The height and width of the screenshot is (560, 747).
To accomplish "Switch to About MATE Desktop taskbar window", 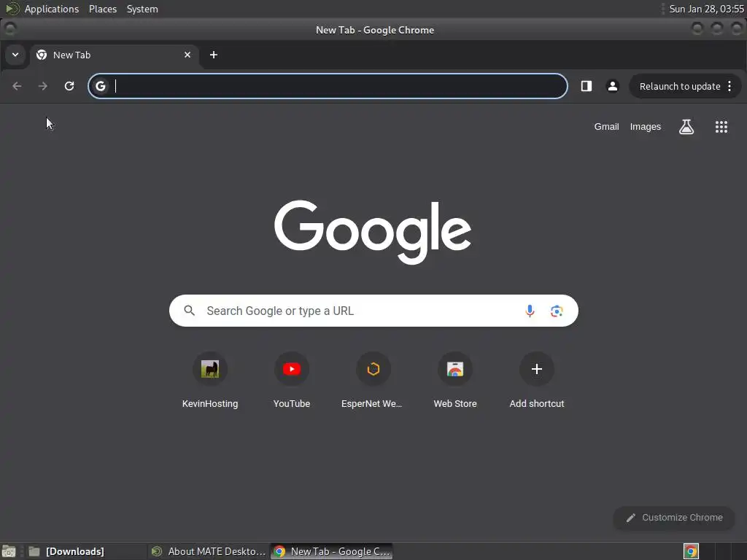I will [209, 551].
